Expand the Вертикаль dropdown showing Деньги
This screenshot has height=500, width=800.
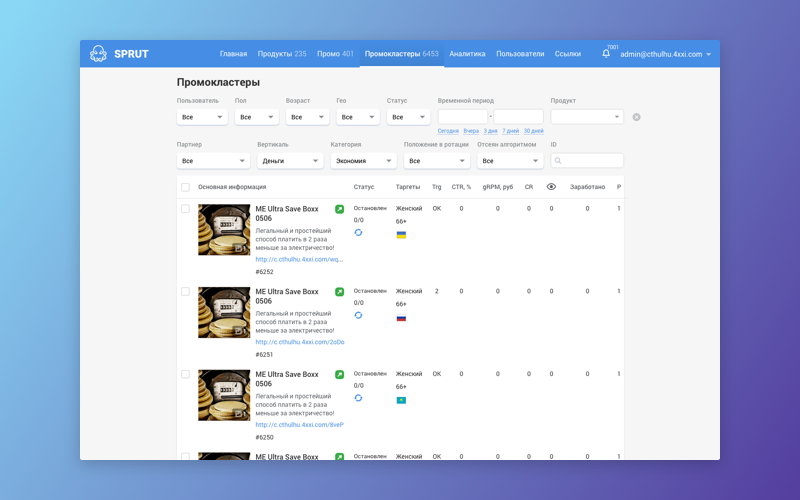tap(289, 161)
